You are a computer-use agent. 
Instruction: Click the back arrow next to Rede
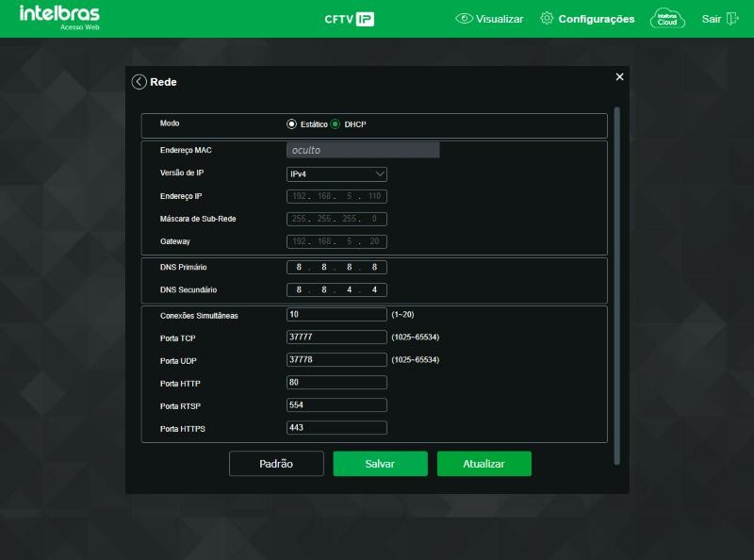pyautogui.click(x=139, y=82)
